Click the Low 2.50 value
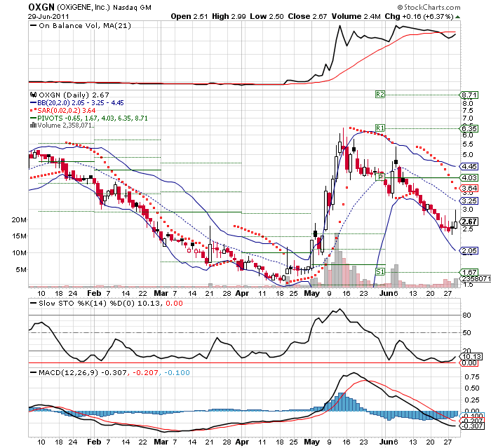This screenshot has width=491, height=448. pyautogui.click(x=267, y=16)
